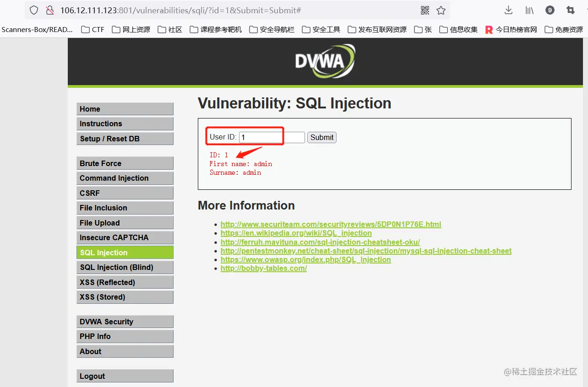
Task: Open the owasp.org SQL_Injection link
Action: point(306,259)
